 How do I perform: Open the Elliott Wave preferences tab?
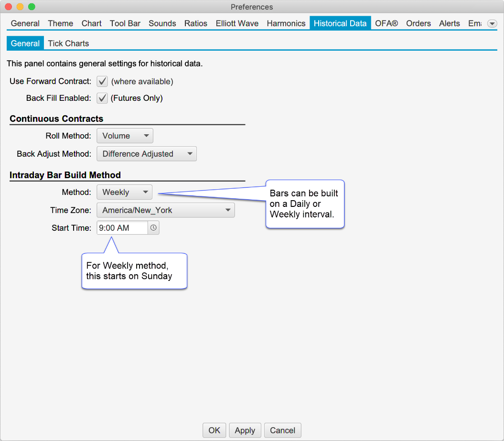coord(237,23)
